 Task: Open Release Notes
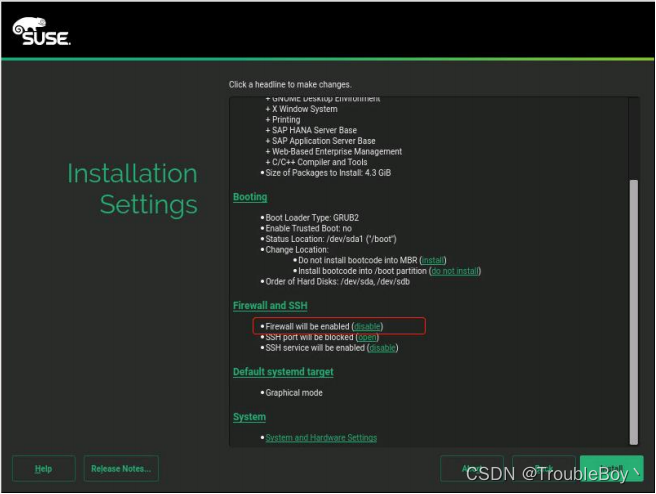[121, 468]
